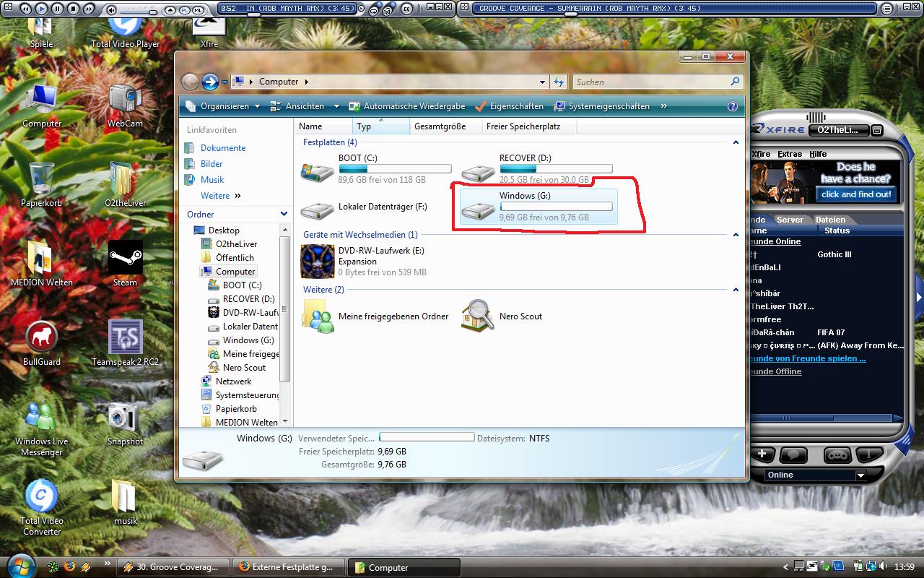This screenshot has width=924, height=578.
Task: Open Systemeigenschaften from toolbar
Action: click(602, 106)
